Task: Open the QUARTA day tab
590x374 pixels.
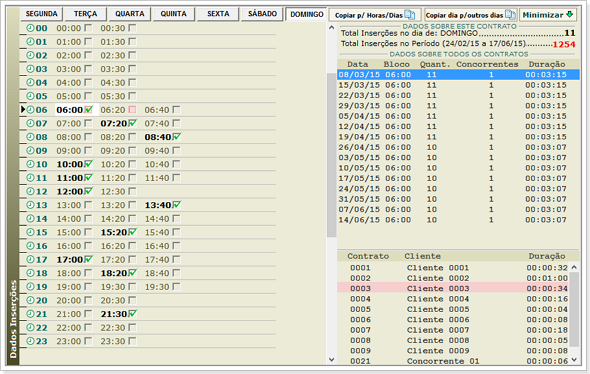Action: [129, 14]
